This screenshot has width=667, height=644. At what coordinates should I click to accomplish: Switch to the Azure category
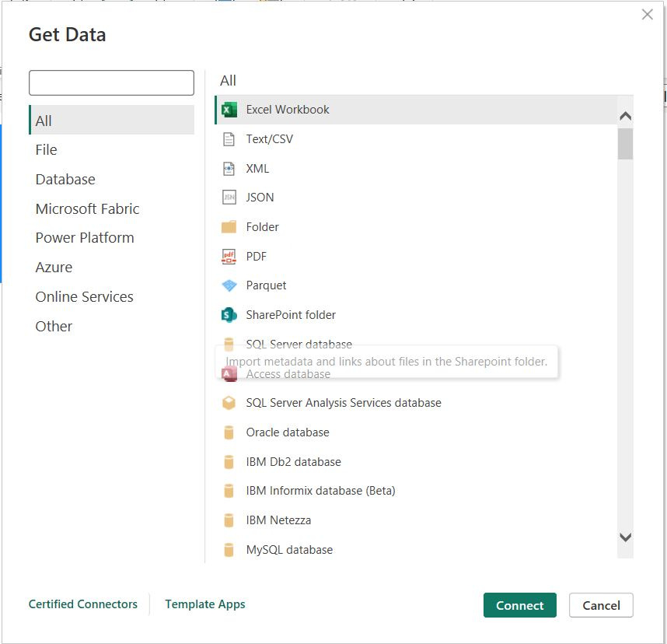pyautogui.click(x=54, y=267)
